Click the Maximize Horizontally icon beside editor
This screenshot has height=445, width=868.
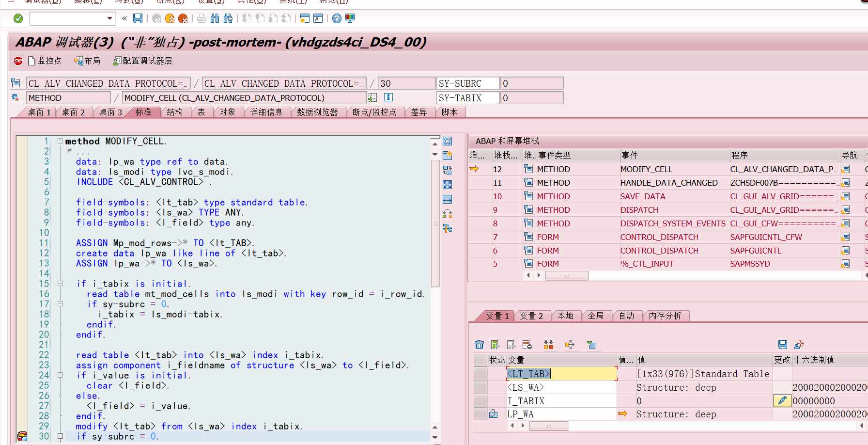[448, 199]
